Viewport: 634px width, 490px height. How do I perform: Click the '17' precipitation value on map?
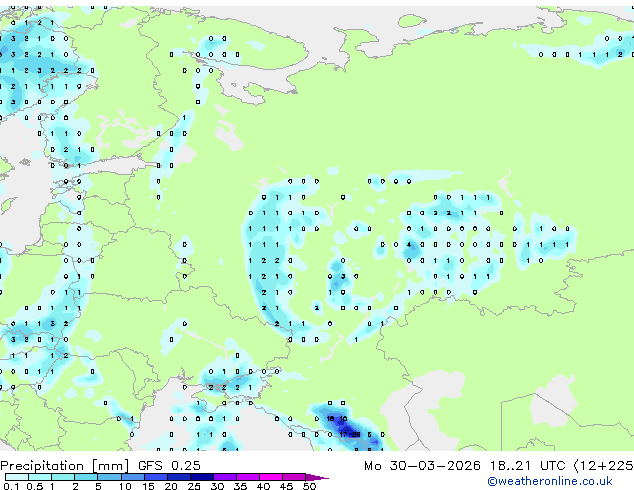coord(343,435)
